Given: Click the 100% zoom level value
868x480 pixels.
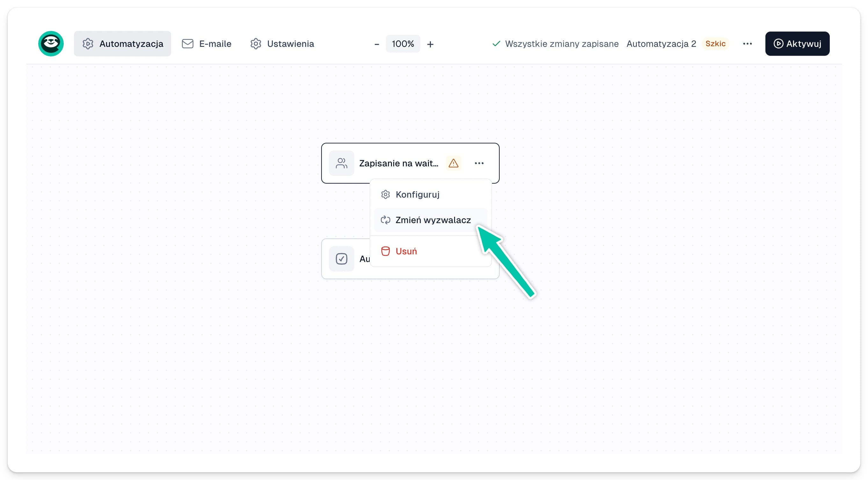Looking at the screenshot, I should click(x=403, y=44).
